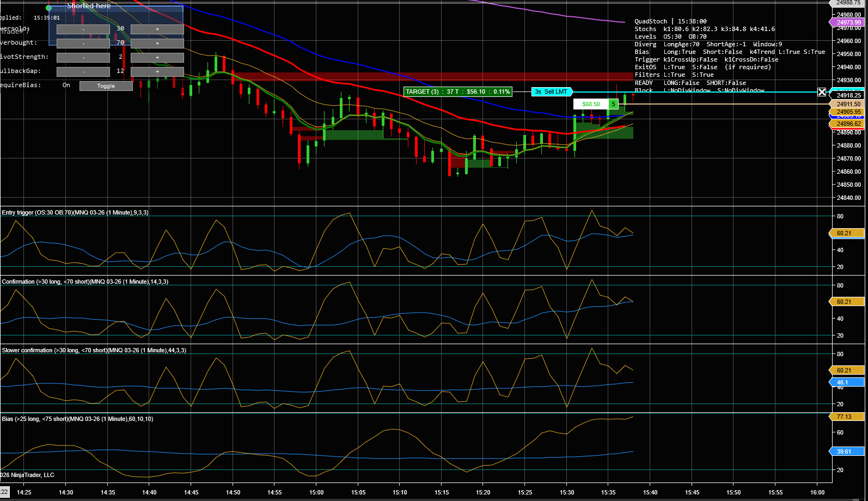This screenshot has width=868, height=501.
Task: Select the cyan 3s Sell LMT order flag
Action: click(551, 91)
